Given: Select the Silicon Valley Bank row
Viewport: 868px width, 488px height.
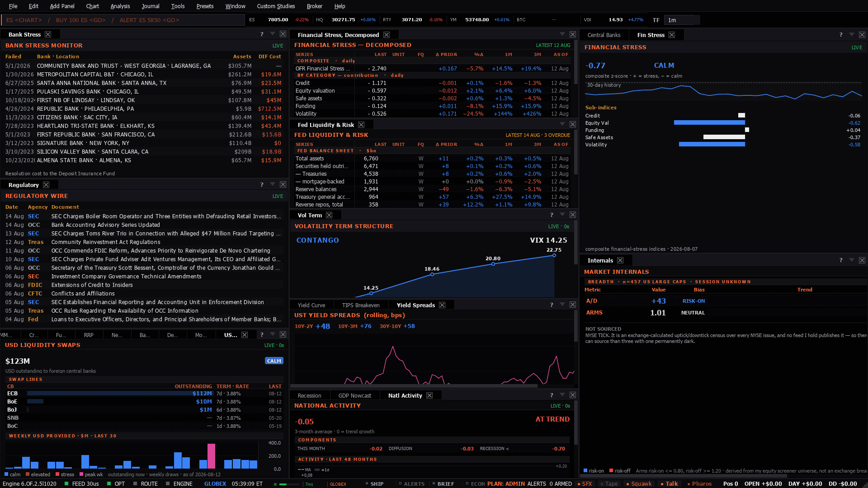Looking at the screenshot, I should pyautogui.click(x=143, y=152).
